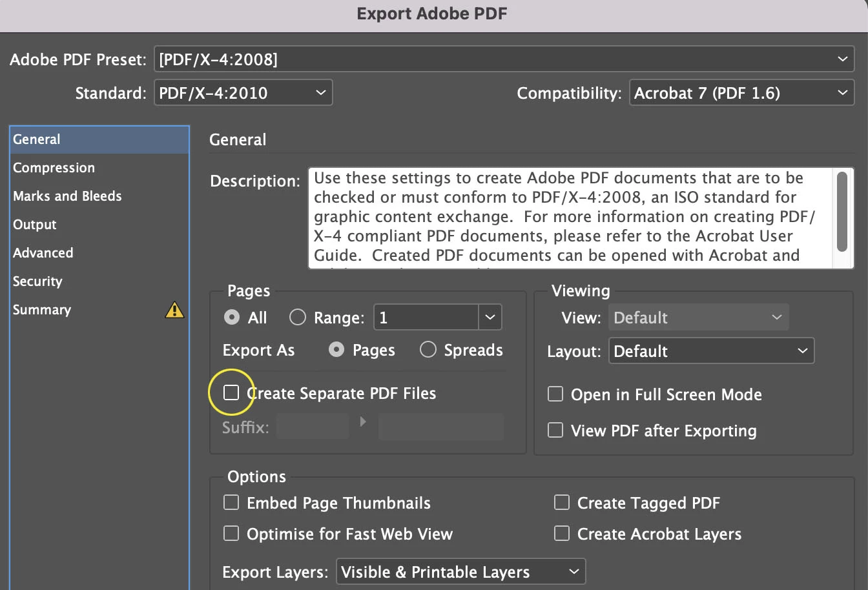Open the Adobe PDF Preset dropdown
This screenshot has height=590, width=868.
(x=504, y=59)
